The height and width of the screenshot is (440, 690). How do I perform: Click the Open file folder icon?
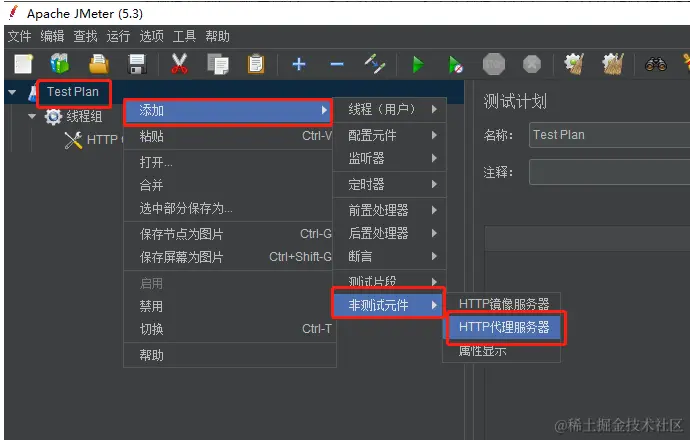[x=99, y=64]
